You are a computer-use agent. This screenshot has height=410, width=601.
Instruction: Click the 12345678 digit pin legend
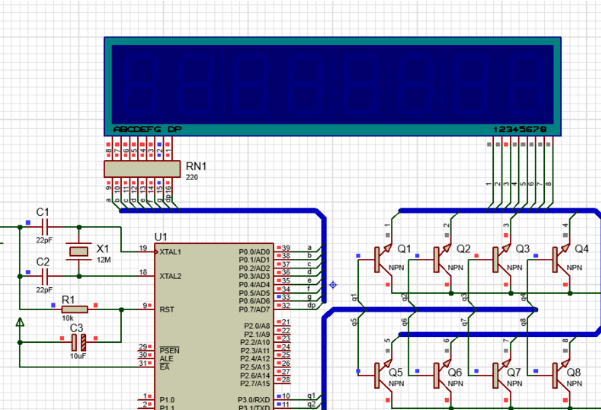click(x=520, y=130)
